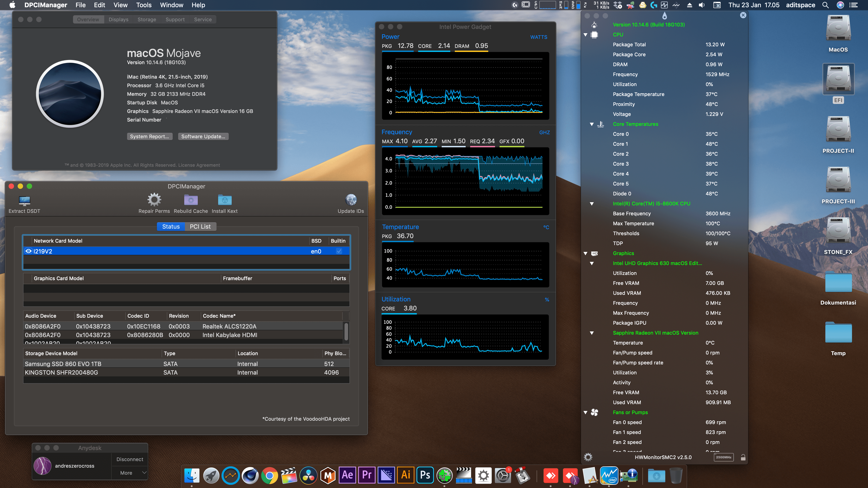Collapse the Graphics section
868x488 pixels.
[x=585, y=253]
